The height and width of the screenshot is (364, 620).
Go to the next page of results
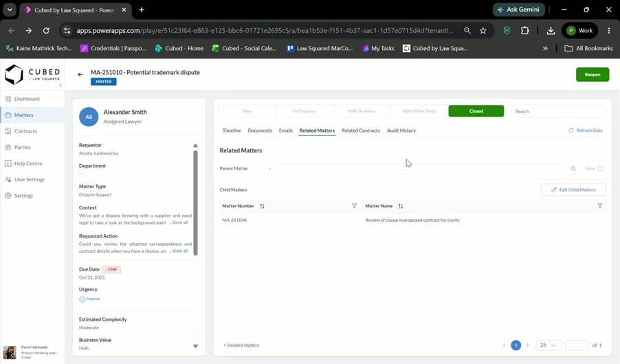pos(527,345)
